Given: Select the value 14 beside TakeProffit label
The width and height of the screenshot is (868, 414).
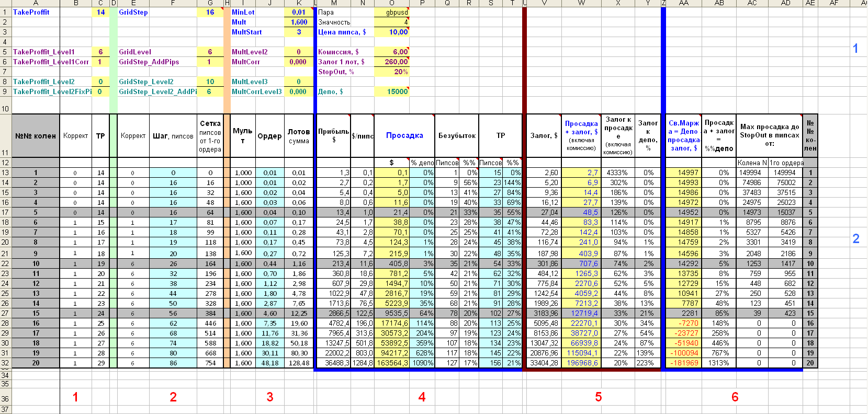Looking at the screenshot, I should (x=100, y=12).
